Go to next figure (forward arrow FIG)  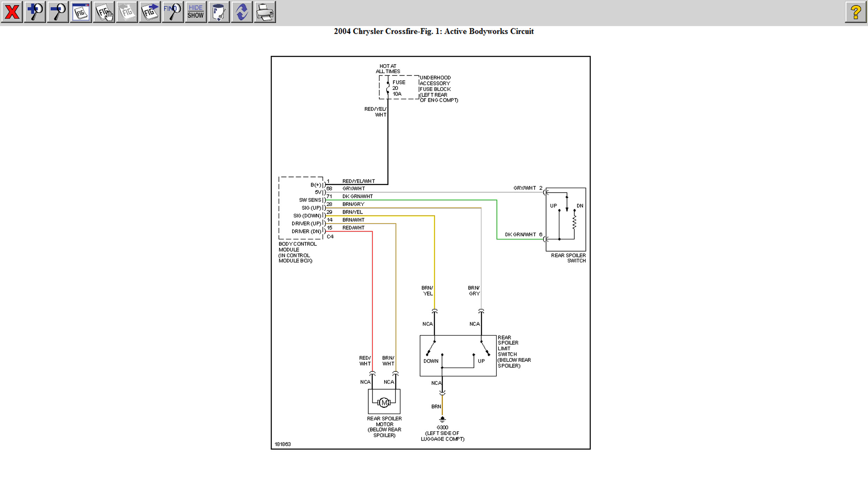tap(150, 12)
